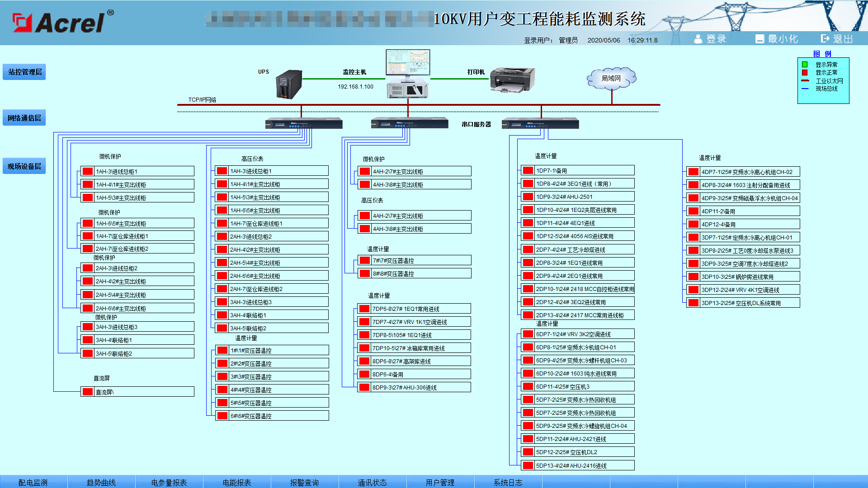Click the printer icon
Viewport: 868px width, 488px height.
[x=512, y=80]
